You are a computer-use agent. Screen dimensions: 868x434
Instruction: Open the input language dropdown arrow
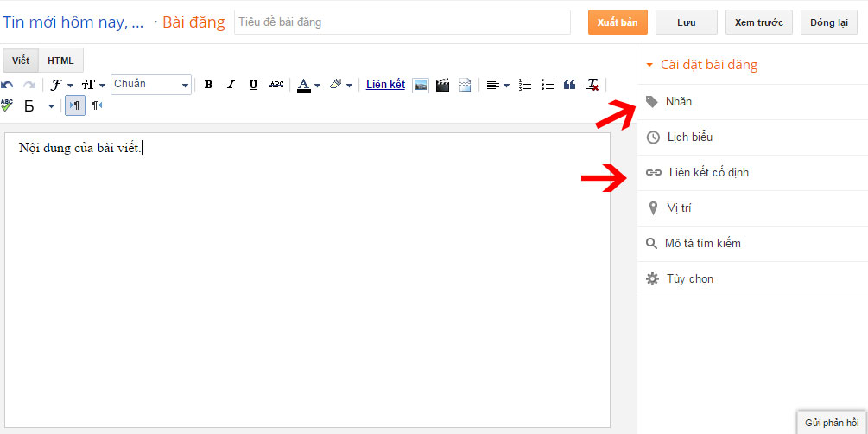pos(52,105)
